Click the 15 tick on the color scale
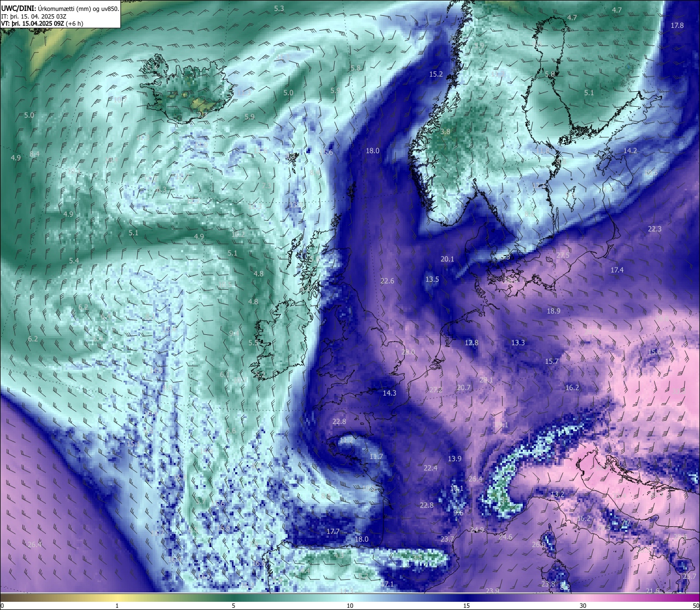 466,606
